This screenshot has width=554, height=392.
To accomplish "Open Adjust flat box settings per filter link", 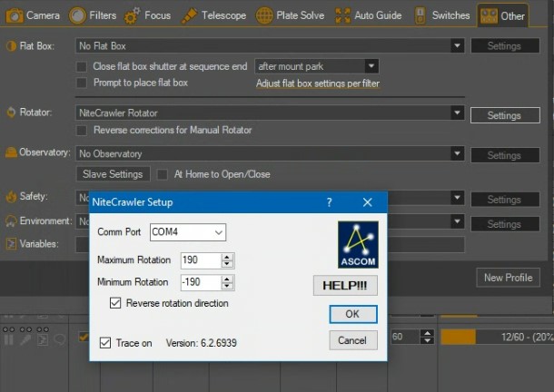I will pyautogui.click(x=318, y=83).
